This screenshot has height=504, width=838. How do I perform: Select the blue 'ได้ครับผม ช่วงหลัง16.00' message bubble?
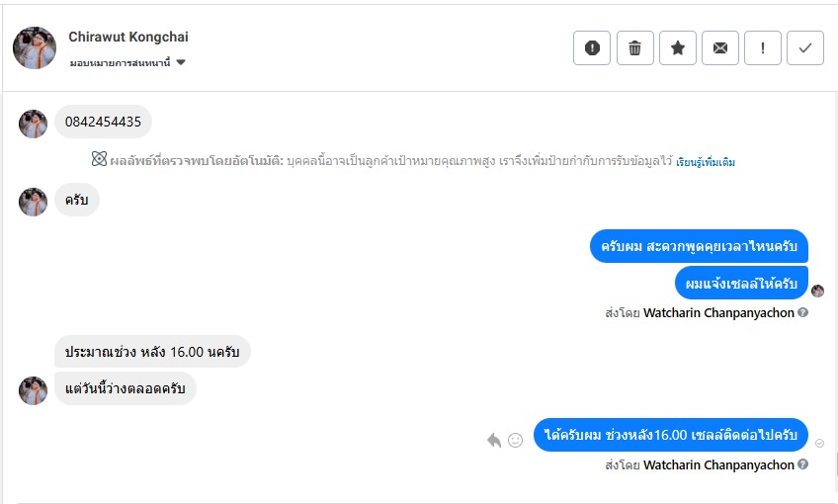pos(671,436)
